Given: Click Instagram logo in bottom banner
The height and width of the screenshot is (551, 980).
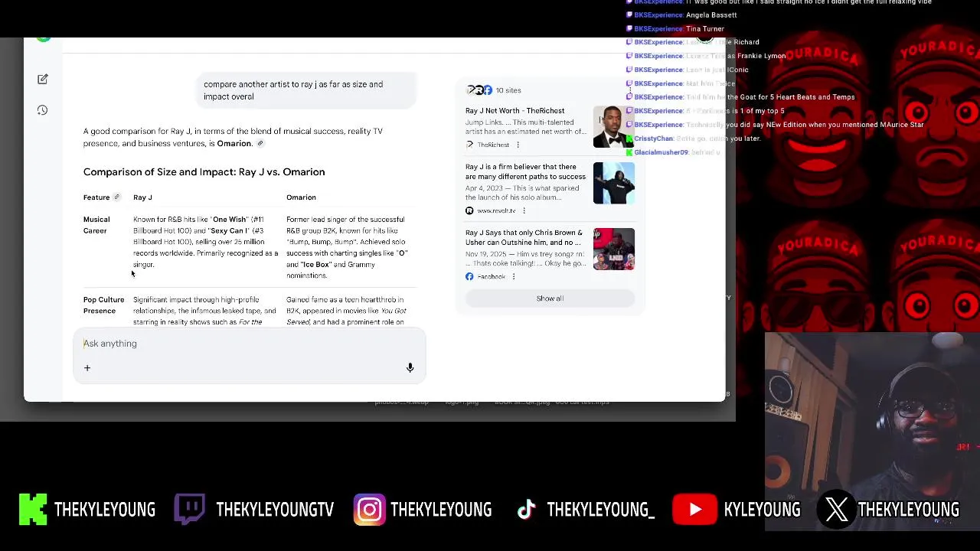Looking at the screenshot, I should [x=369, y=510].
